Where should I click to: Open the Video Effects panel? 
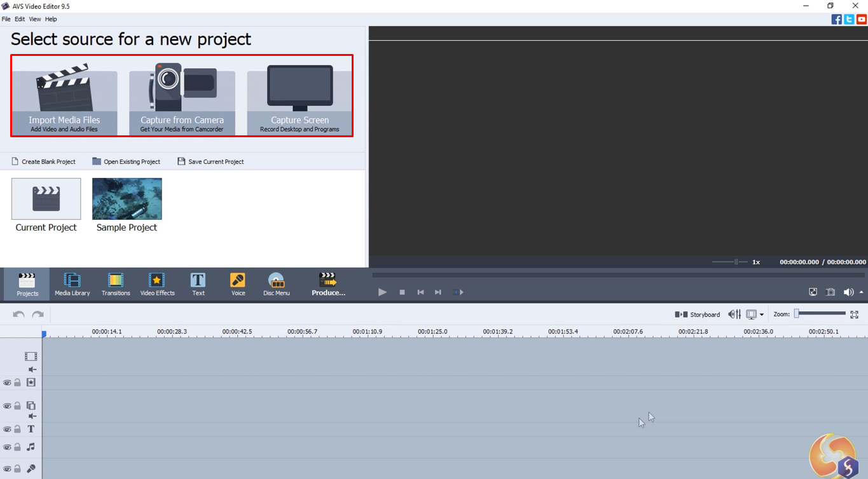(157, 283)
